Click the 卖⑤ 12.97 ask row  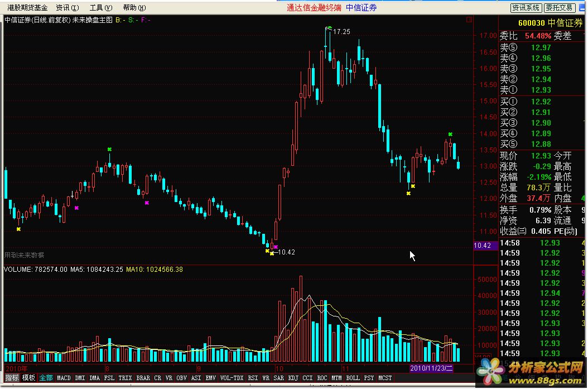click(526, 47)
